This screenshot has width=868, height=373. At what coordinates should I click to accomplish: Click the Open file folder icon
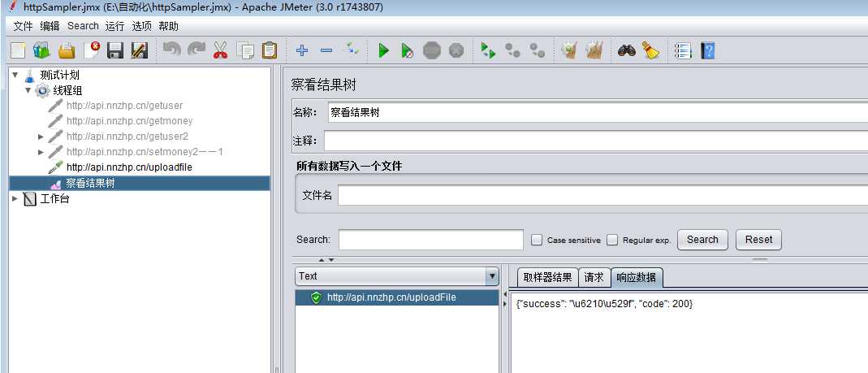[67, 51]
